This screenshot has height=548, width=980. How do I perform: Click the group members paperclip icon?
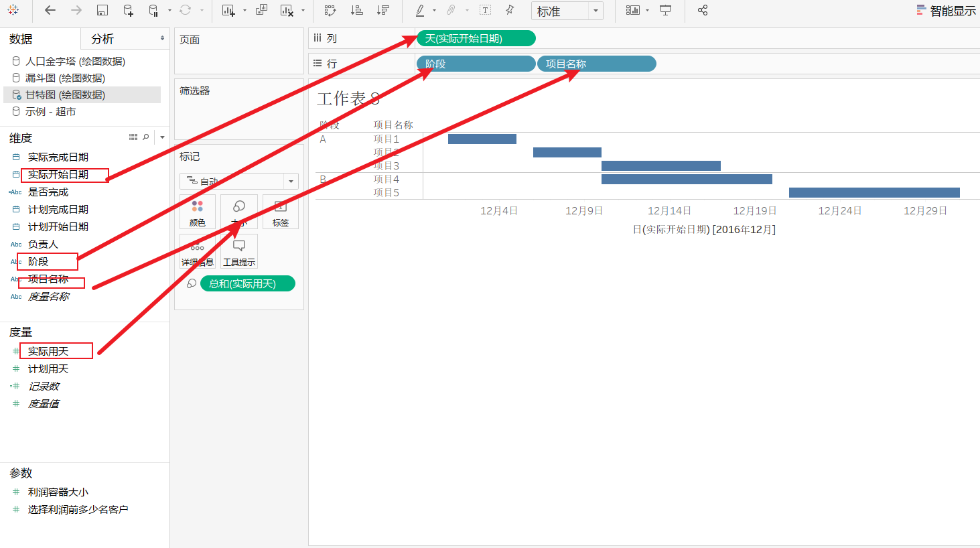[451, 10]
